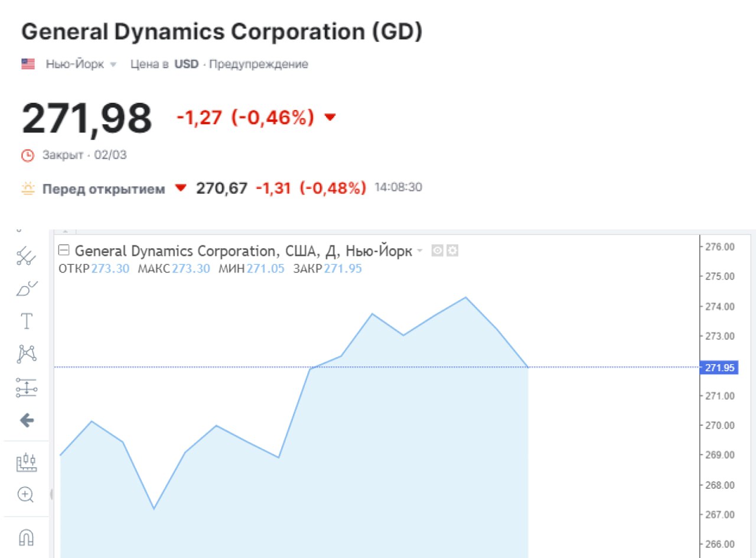Click the US flag icon

pos(28,64)
